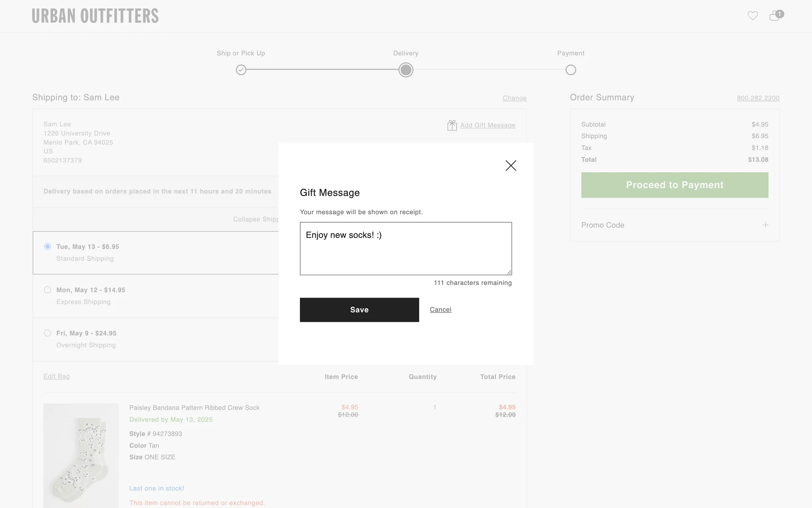Collapse the shipping options list

(255, 219)
